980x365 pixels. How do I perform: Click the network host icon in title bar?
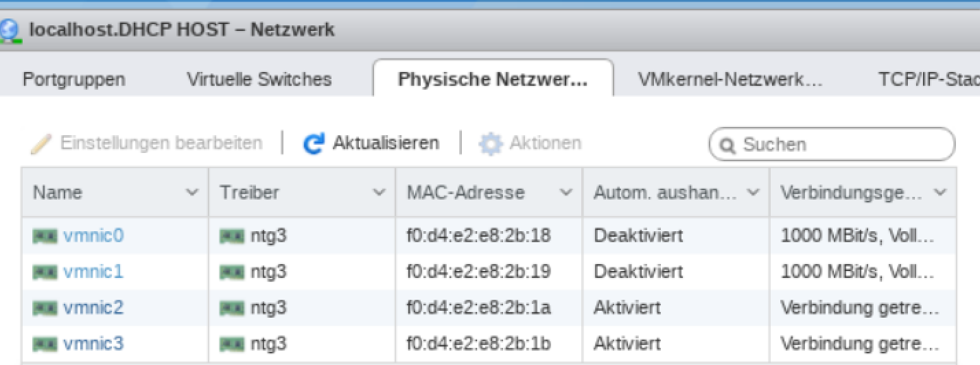tap(10, 30)
